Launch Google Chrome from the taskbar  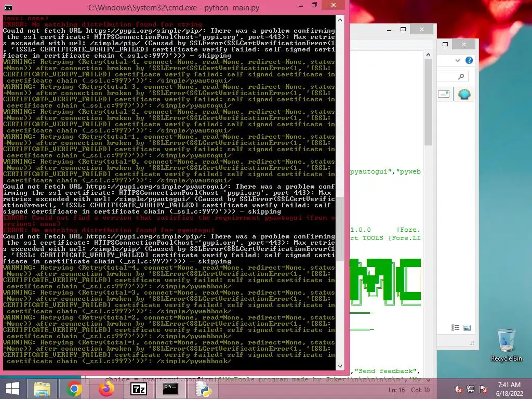point(74,389)
